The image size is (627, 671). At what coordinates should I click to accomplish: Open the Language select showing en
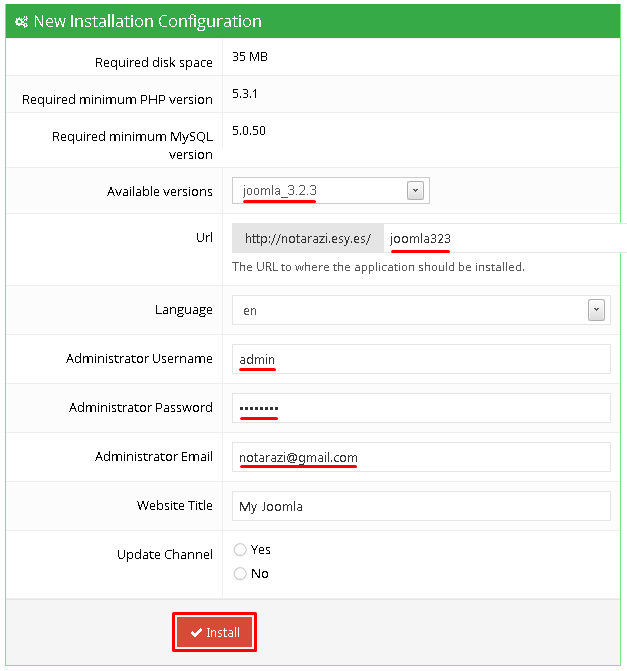pos(421,310)
